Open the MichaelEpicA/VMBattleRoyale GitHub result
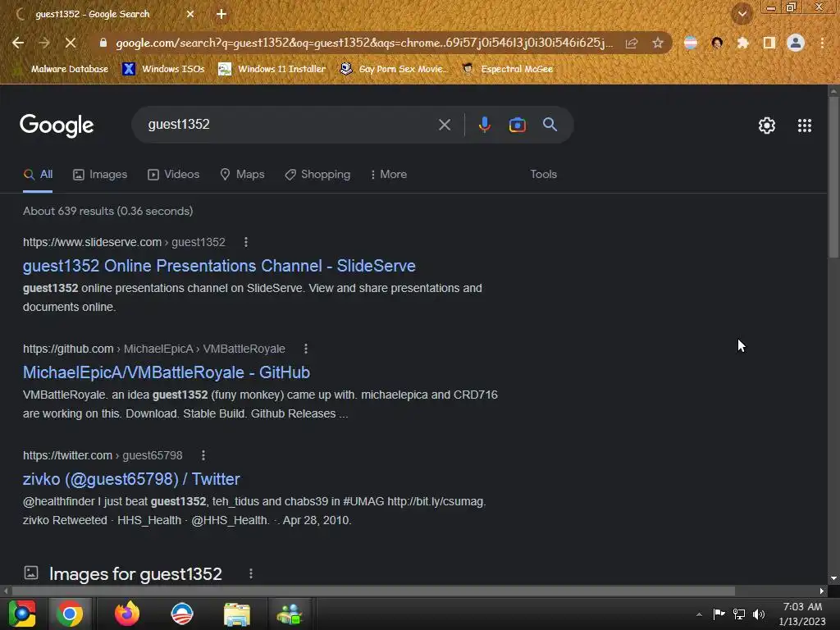The height and width of the screenshot is (630, 840). tap(167, 372)
